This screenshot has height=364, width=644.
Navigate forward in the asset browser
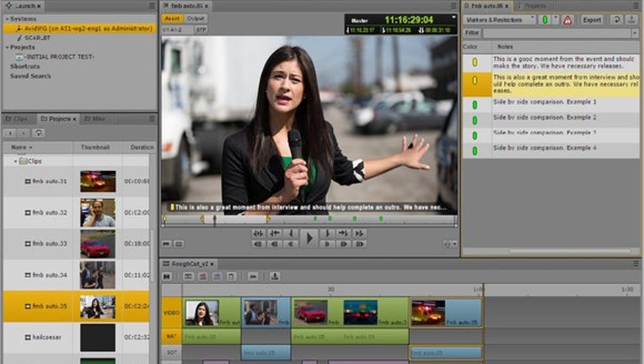click(24, 133)
